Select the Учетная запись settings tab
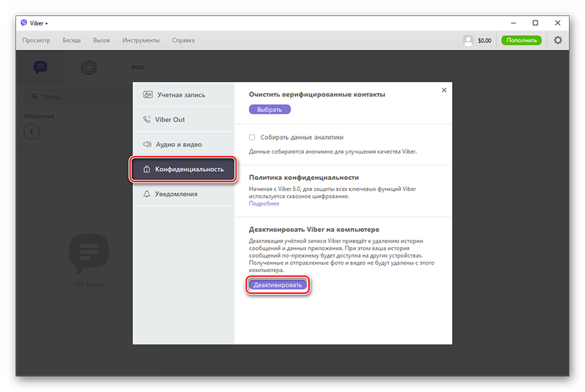The width and height of the screenshot is (585, 392). pos(184,94)
